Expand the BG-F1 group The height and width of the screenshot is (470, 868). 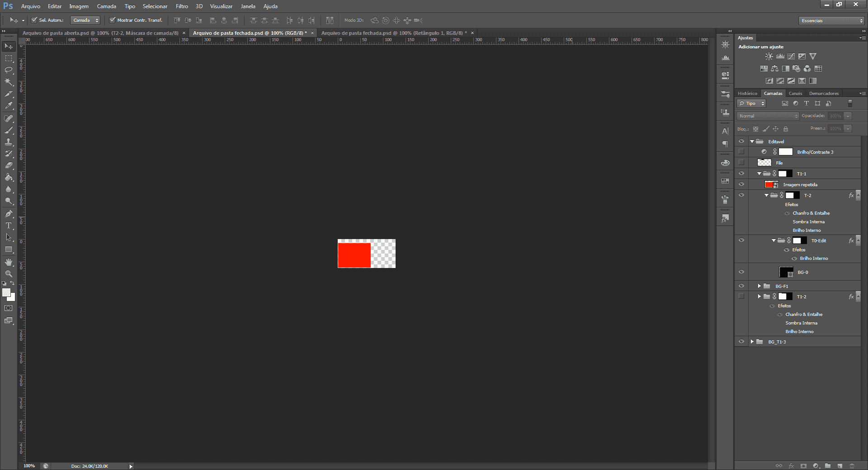point(759,286)
